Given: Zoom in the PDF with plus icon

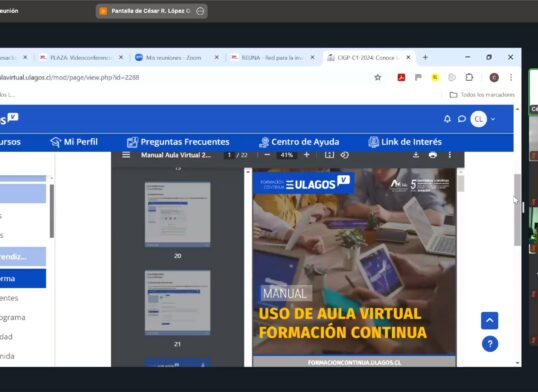Looking at the screenshot, I should (307, 155).
